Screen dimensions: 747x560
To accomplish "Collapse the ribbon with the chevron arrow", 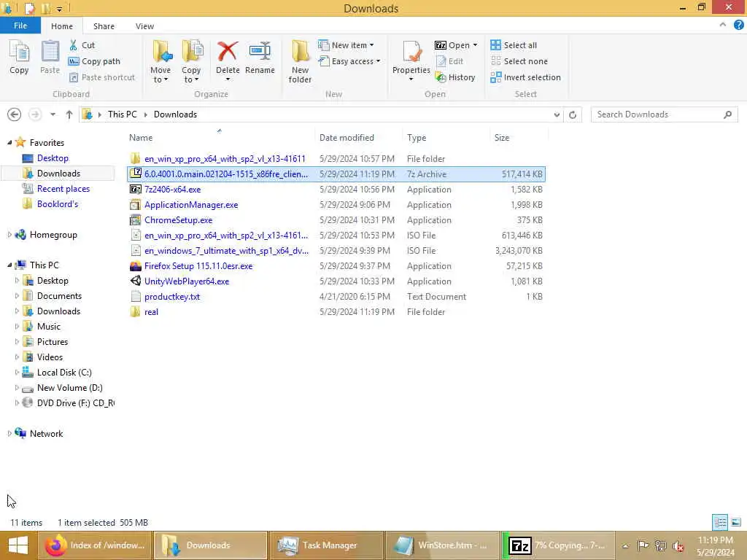I will coord(723,25).
